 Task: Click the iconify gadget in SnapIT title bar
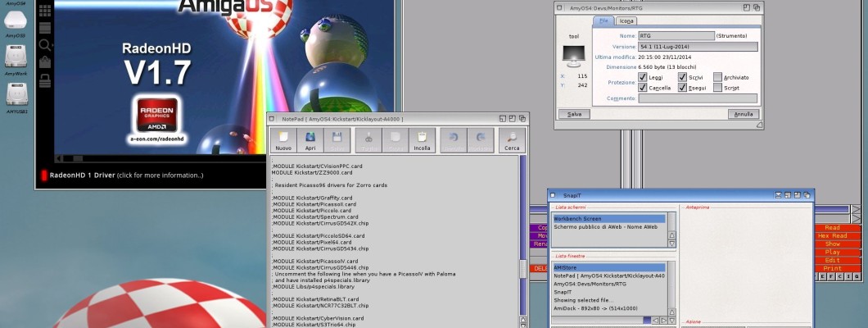pos(778,195)
